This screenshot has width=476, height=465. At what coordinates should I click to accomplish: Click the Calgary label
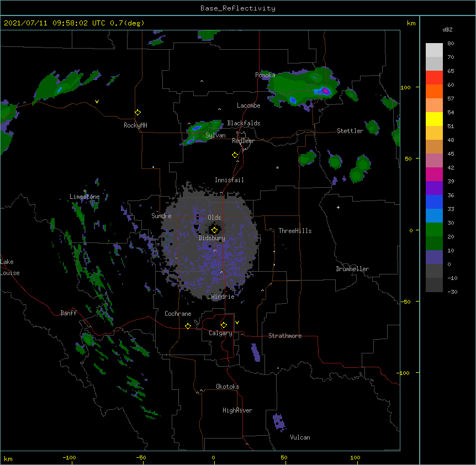pyautogui.click(x=220, y=333)
